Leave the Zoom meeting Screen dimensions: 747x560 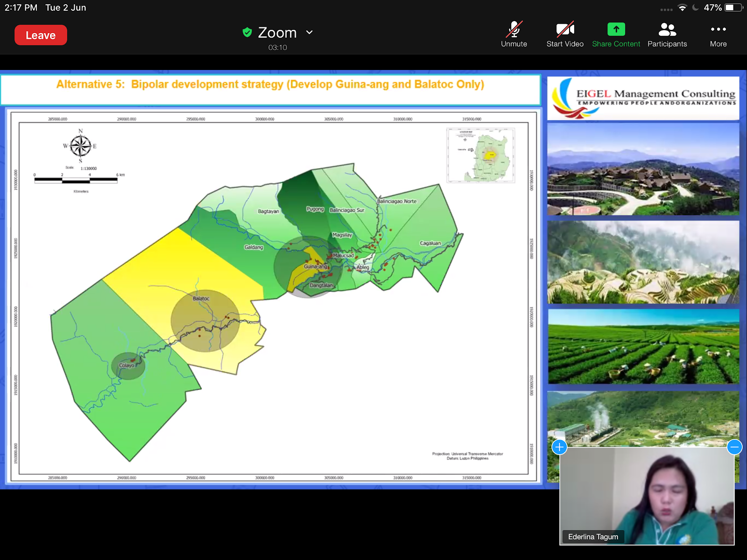click(x=41, y=35)
